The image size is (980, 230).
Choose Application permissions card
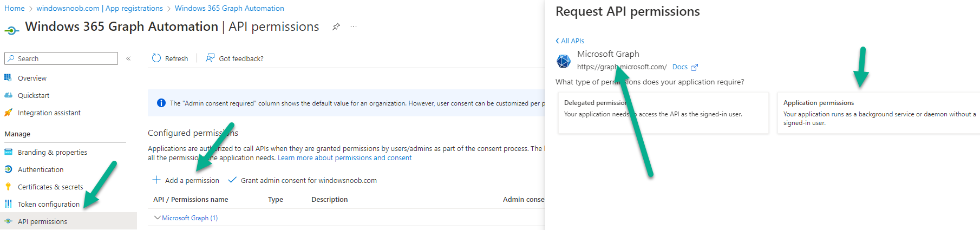tap(879, 113)
